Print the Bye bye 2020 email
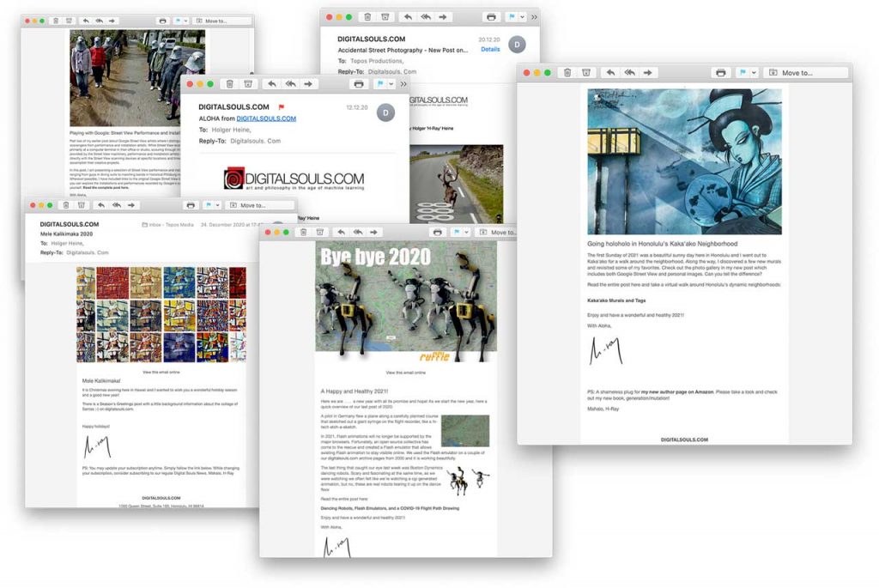Image resolution: width=879 pixels, height=588 pixels. pos(437,232)
